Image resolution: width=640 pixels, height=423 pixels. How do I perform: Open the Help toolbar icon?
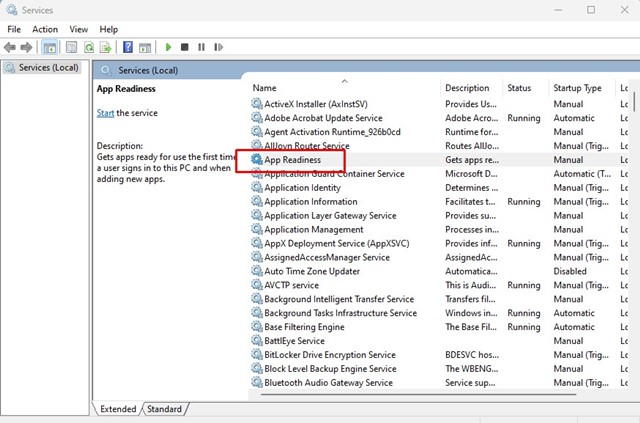coord(128,47)
